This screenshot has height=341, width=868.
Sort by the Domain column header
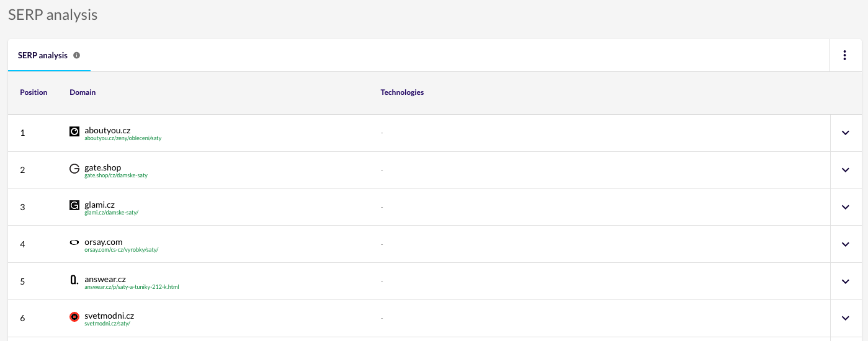[83, 92]
